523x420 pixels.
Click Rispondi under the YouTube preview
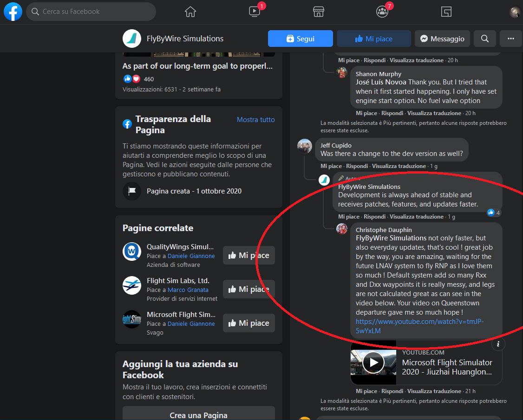392,391
